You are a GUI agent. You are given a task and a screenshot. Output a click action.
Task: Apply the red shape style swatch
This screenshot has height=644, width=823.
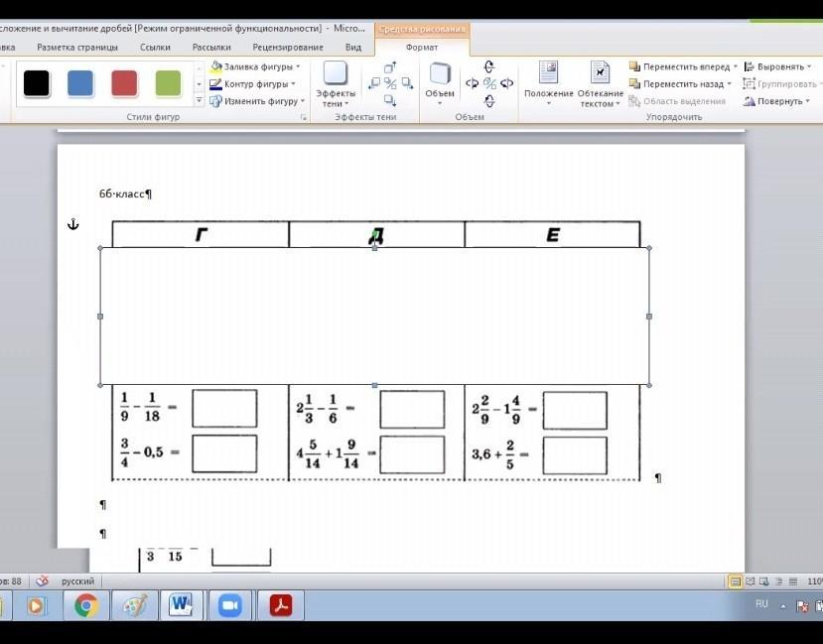(124, 83)
